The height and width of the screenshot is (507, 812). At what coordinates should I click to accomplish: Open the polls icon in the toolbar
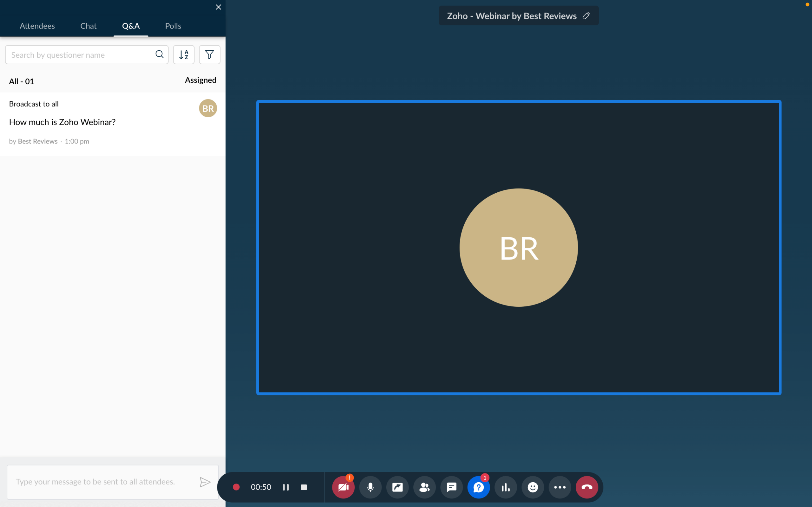click(x=506, y=487)
